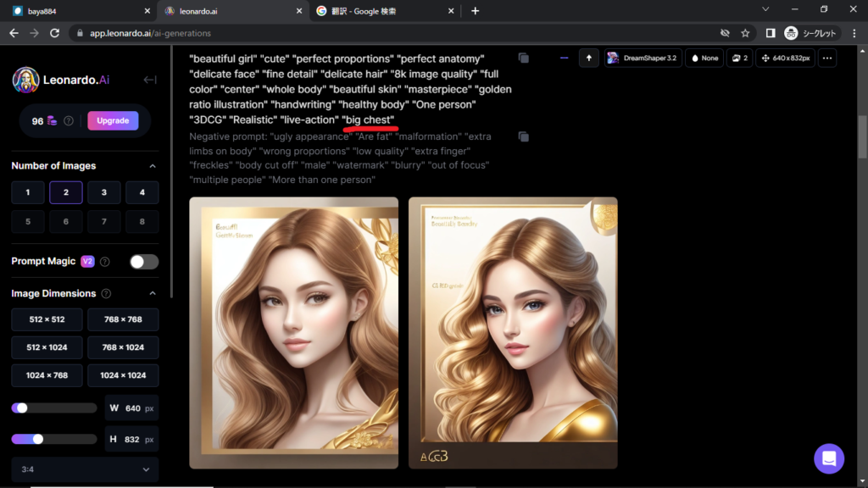Collapse the Number of Images section
This screenshot has width=868, height=488.
(153, 166)
